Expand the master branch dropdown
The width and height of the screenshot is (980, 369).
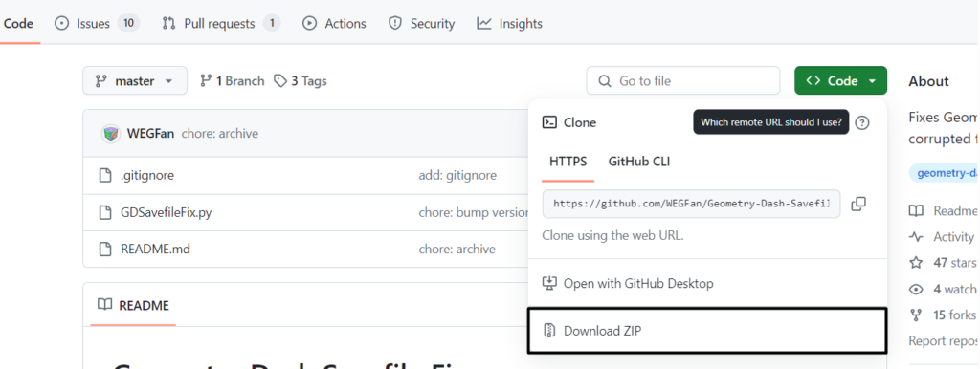tap(134, 81)
